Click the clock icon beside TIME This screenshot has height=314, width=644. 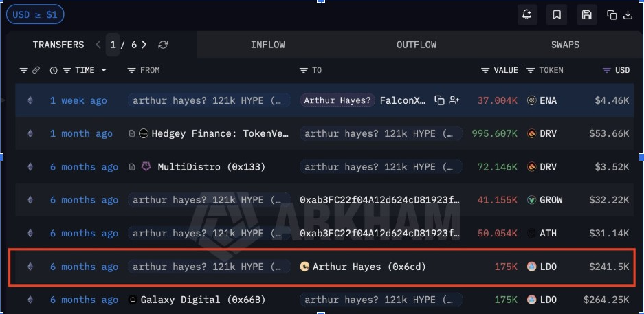click(x=54, y=70)
